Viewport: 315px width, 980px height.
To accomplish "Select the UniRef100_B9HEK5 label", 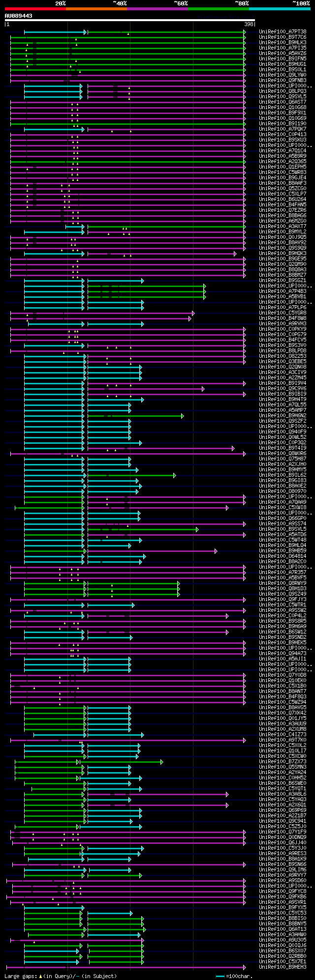I will tap(283, 642).
